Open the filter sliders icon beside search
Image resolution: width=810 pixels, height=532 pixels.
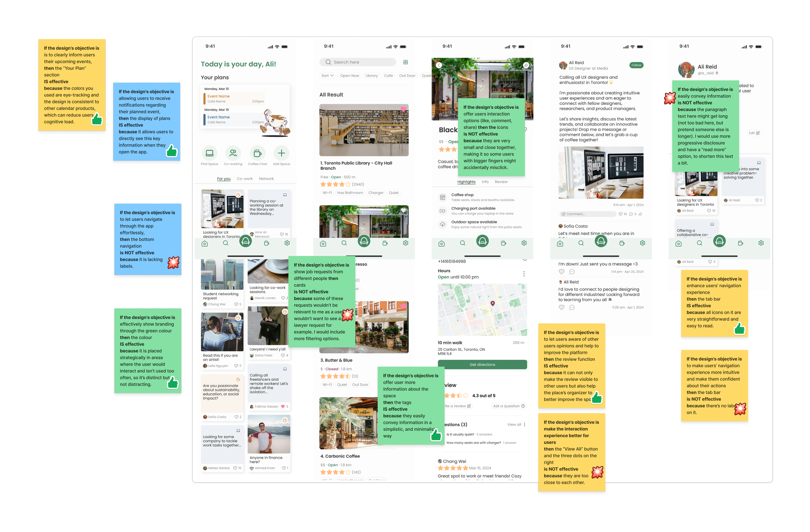[405, 62]
